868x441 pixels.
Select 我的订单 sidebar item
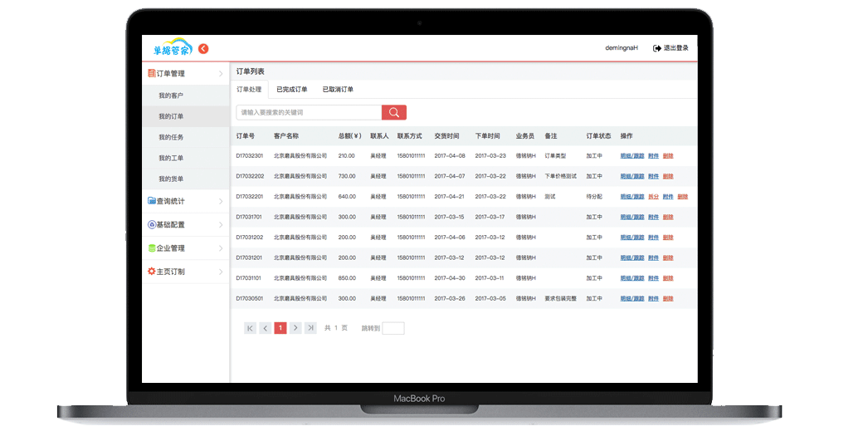coord(185,116)
